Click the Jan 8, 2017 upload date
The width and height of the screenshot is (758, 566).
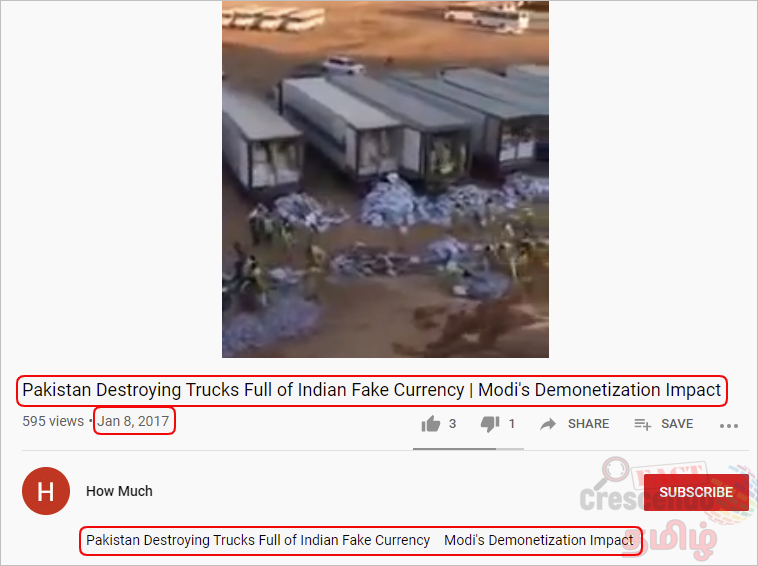tap(133, 421)
